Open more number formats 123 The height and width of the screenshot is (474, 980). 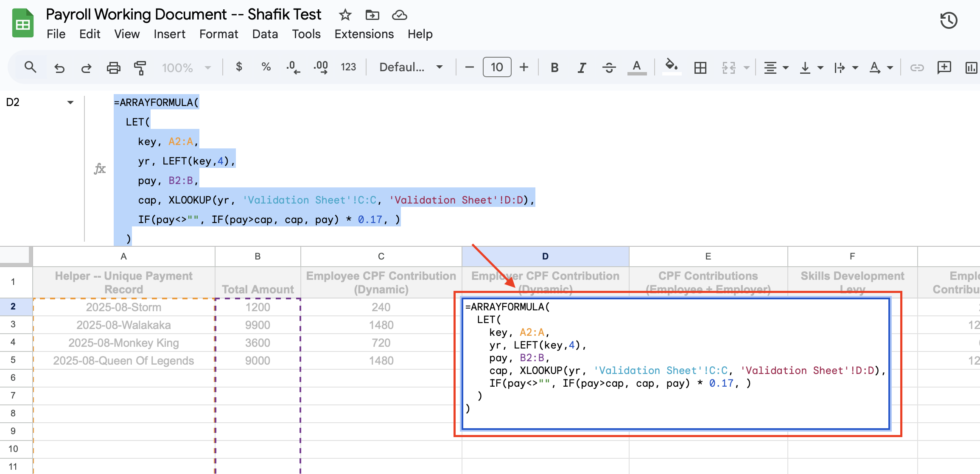pos(348,67)
